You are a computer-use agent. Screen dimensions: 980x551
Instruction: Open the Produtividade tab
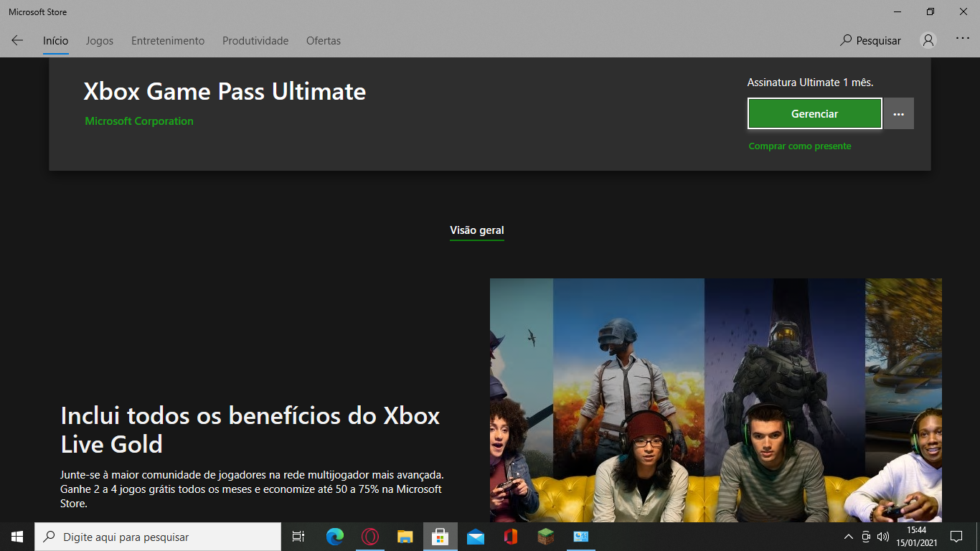pos(255,41)
